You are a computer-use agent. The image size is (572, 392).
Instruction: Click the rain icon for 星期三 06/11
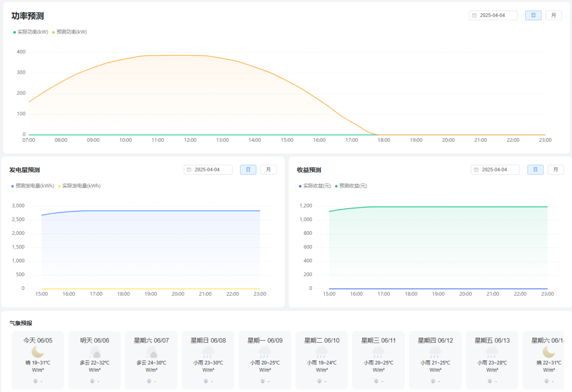[378, 352]
